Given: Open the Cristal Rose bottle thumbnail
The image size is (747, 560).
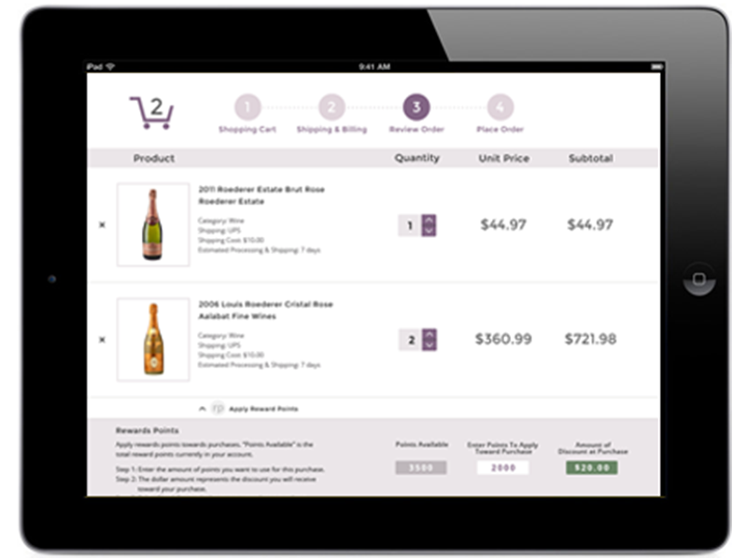Looking at the screenshot, I should tap(153, 340).
